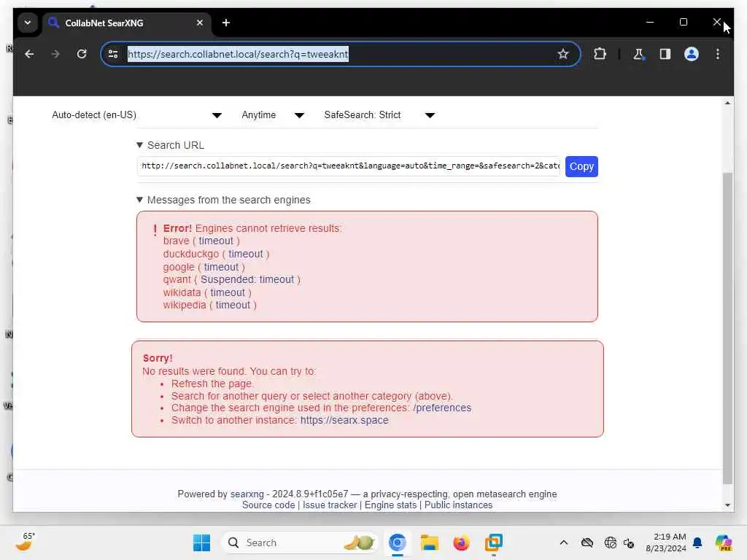Open the tab search dropdown
The height and width of the screenshot is (560, 747).
click(28, 23)
